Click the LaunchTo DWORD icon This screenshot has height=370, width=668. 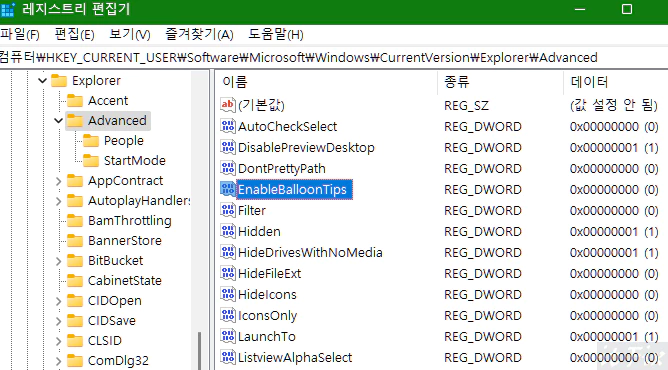(x=228, y=336)
